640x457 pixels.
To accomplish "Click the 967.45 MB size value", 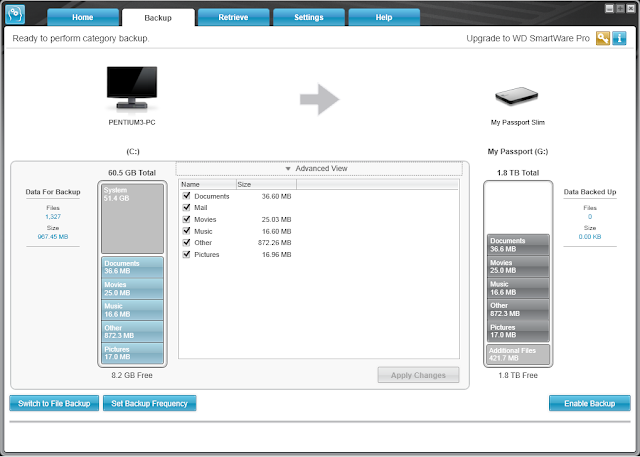I will tap(53, 237).
